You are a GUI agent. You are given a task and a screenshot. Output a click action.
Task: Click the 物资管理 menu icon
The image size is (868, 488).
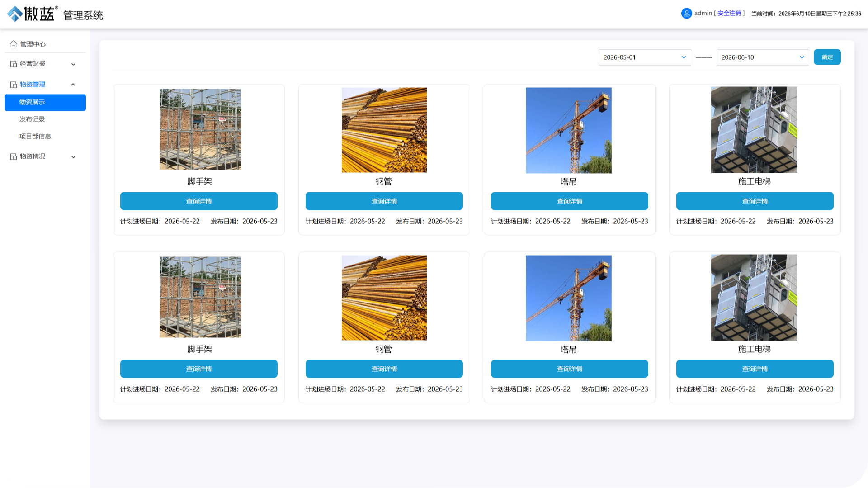[x=14, y=85]
